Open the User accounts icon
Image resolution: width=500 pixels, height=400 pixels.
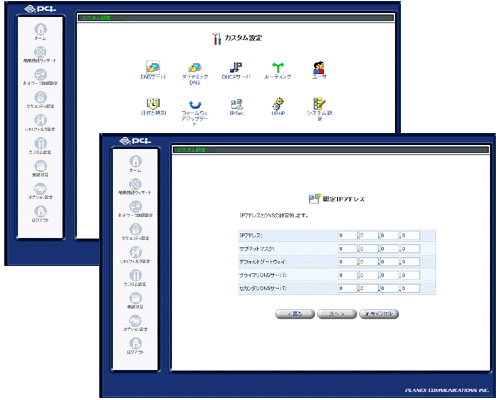click(x=319, y=67)
